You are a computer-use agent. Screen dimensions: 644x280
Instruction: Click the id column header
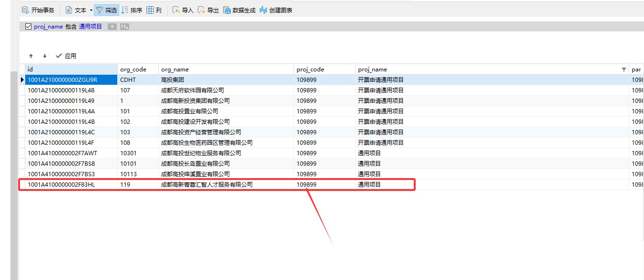pyautogui.click(x=71, y=69)
